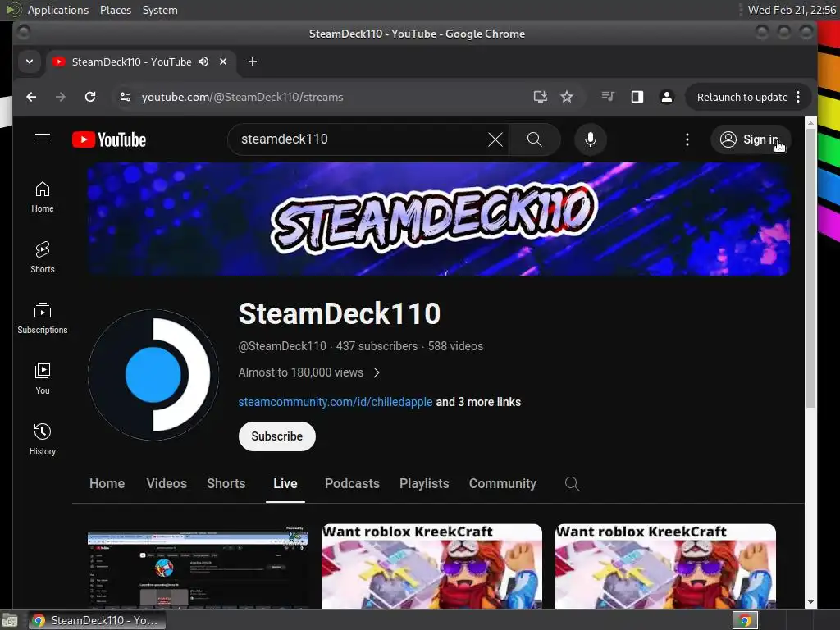Viewport: 840px width, 630px height.
Task: Open History in sidebar
Action: (43, 440)
